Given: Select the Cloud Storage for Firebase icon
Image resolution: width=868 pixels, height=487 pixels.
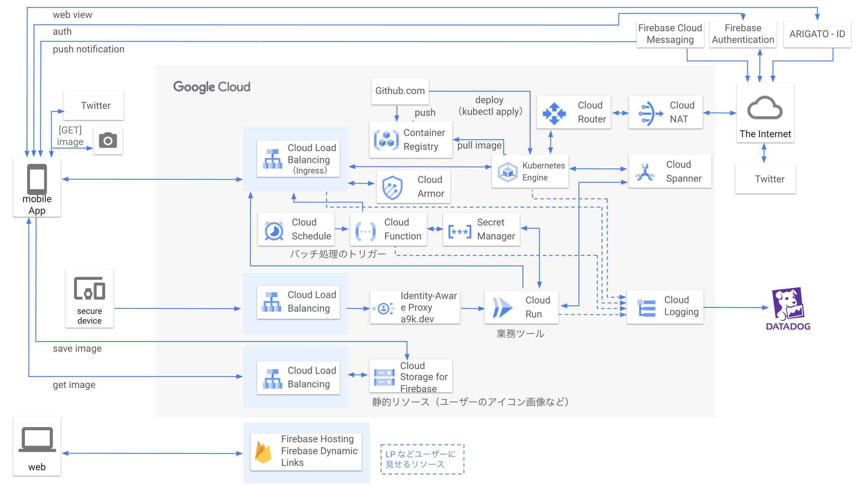Looking at the screenshot, I should (384, 377).
